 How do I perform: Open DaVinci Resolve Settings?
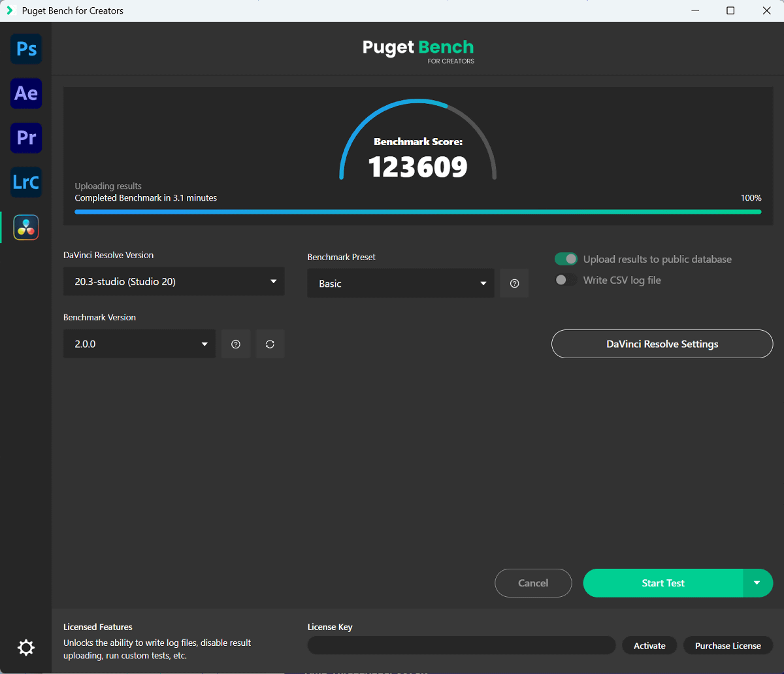coord(662,344)
